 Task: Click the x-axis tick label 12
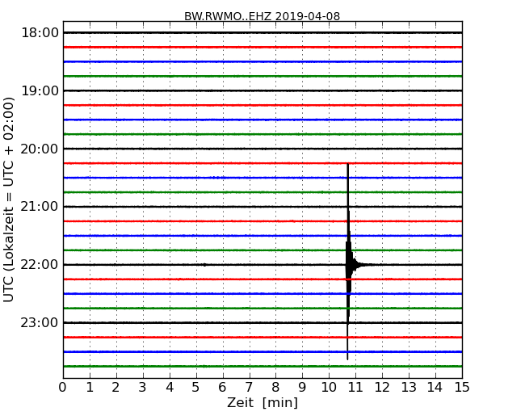tap(382, 388)
